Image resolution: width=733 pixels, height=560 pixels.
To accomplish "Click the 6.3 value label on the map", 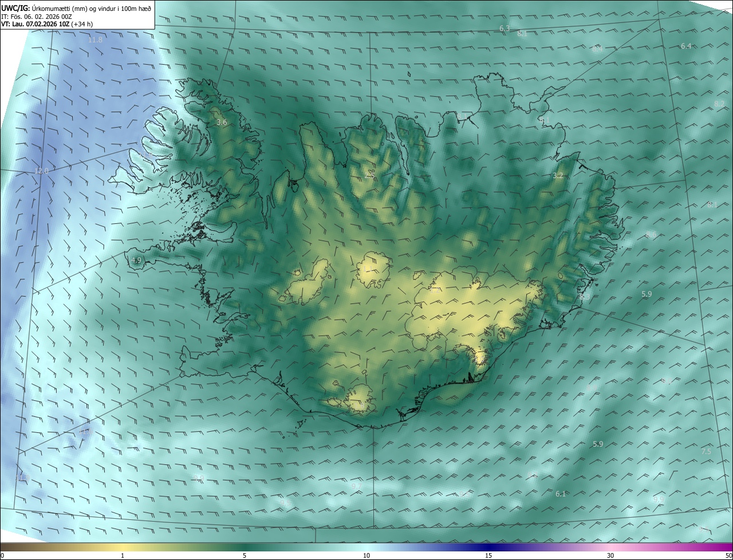I will point(505,28).
